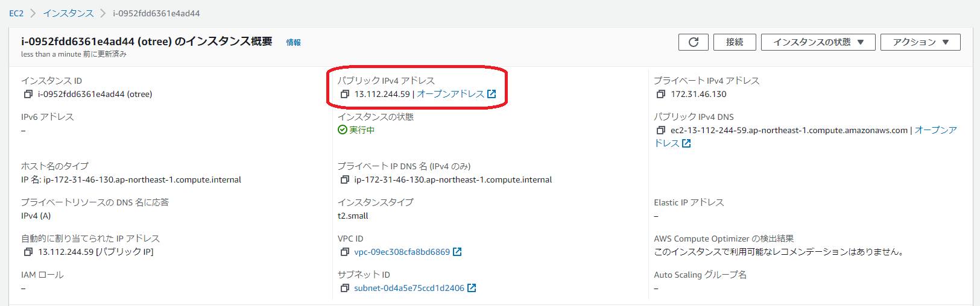Open the アクション dropdown menu
Image resolution: width=980 pixels, height=306 pixels.
pyautogui.click(x=920, y=42)
